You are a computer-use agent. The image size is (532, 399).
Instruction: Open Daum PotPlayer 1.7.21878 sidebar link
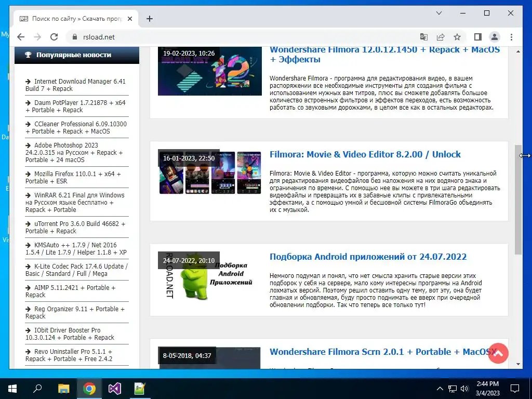75,106
